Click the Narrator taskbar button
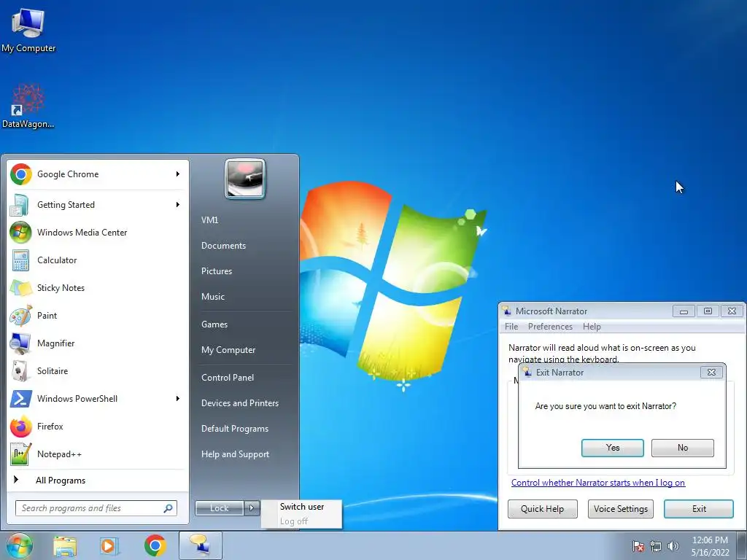This screenshot has width=747, height=560. click(x=201, y=545)
